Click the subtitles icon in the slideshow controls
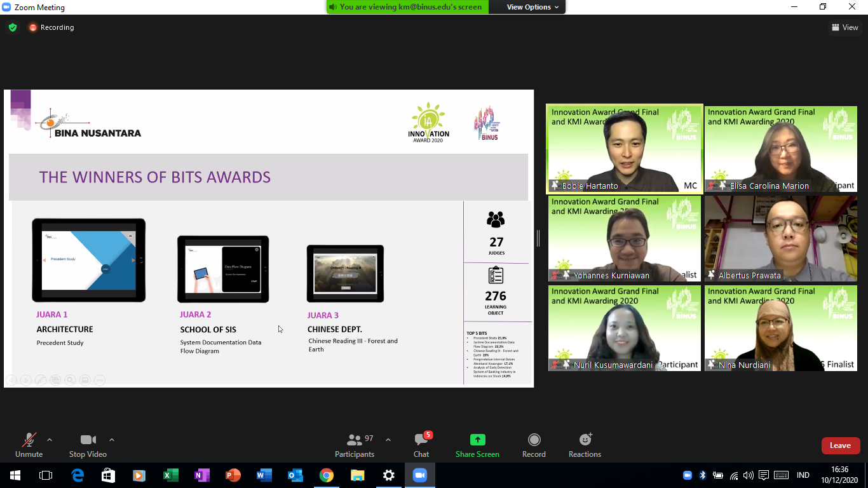Image resolution: width=868 pixels, height=488 pixels. [85, 380]
